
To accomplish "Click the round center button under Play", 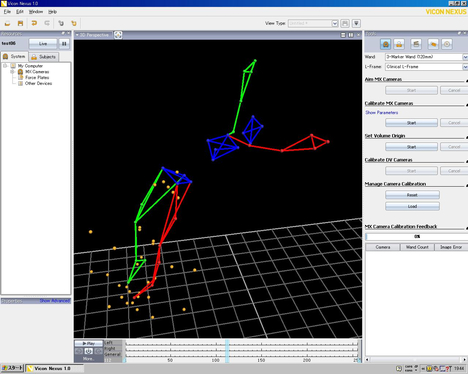I will tap(88, 351).
